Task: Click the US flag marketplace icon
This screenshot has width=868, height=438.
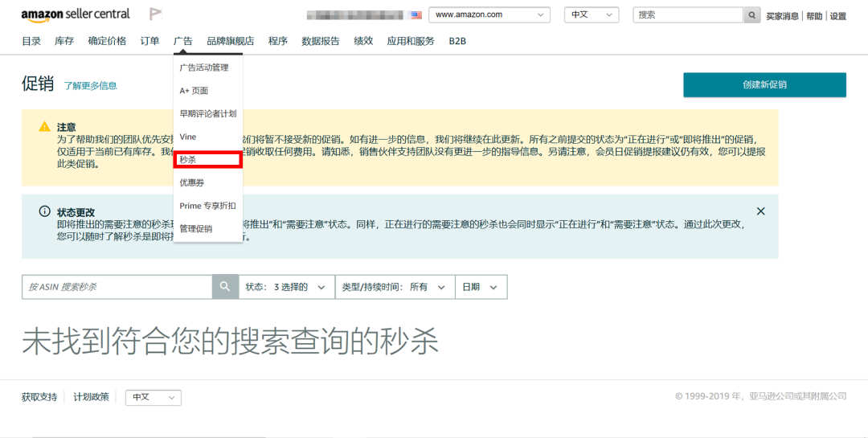Action: point(416,15)
